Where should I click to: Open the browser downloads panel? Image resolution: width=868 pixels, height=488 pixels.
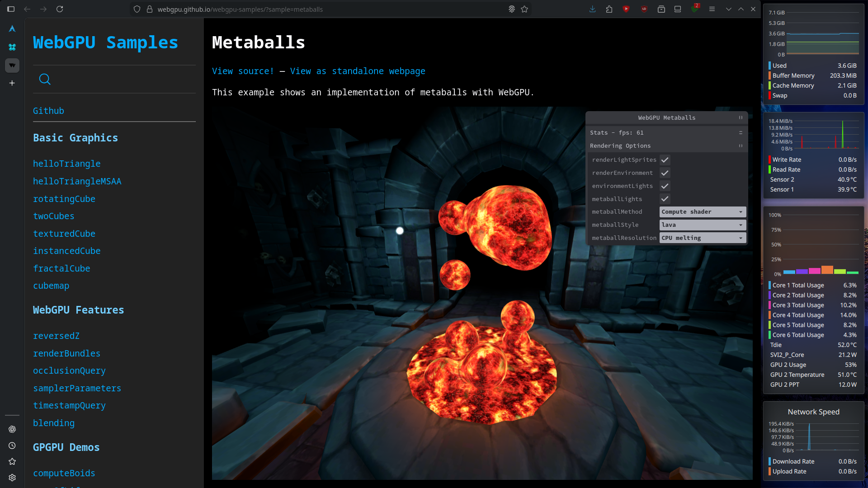[592, 9]
